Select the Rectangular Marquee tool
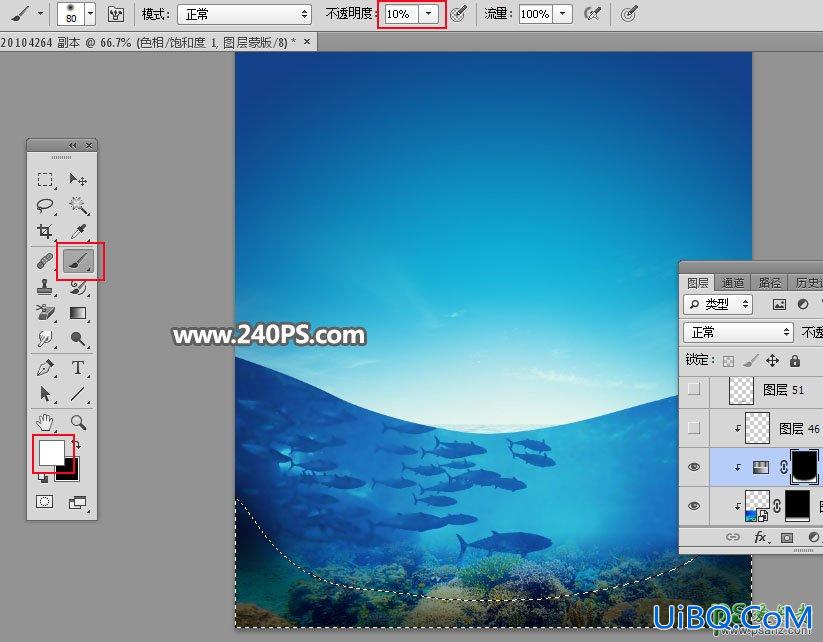823x642 pixels. 45,180
